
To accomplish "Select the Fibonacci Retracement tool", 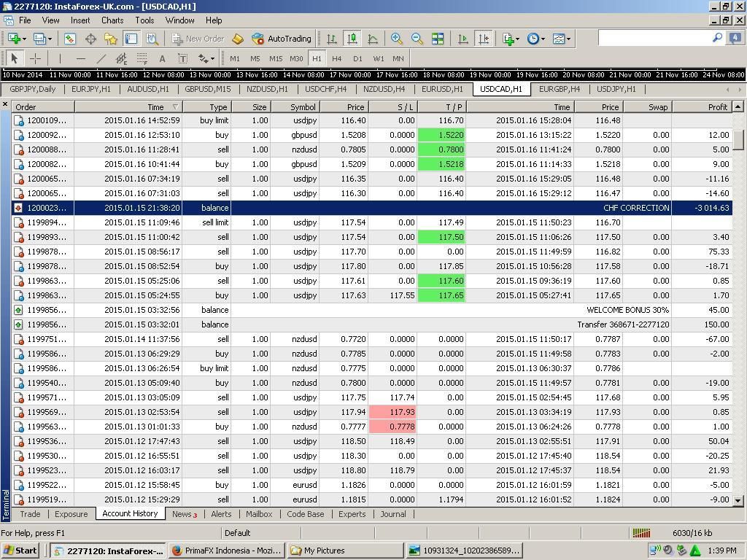I will click(x=142, y=58).
